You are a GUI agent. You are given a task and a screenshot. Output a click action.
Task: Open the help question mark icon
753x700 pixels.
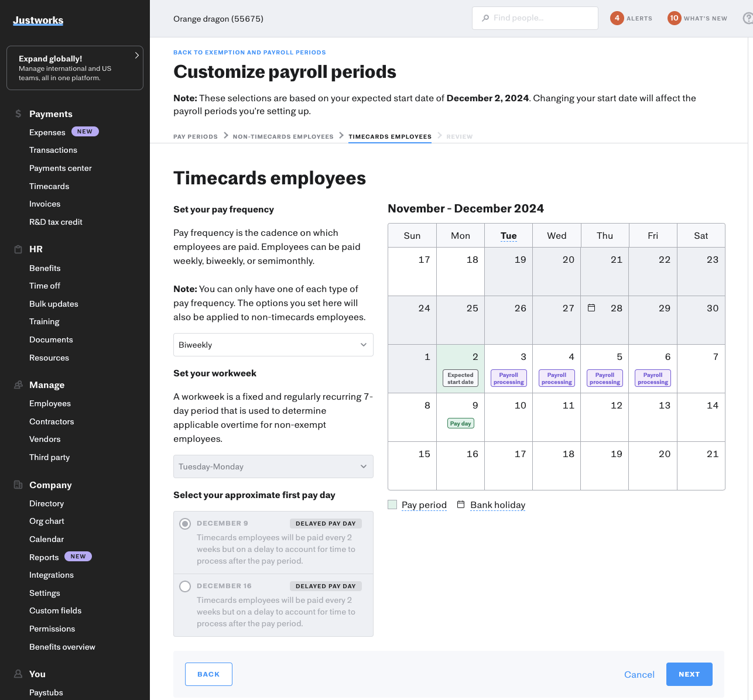747,18
